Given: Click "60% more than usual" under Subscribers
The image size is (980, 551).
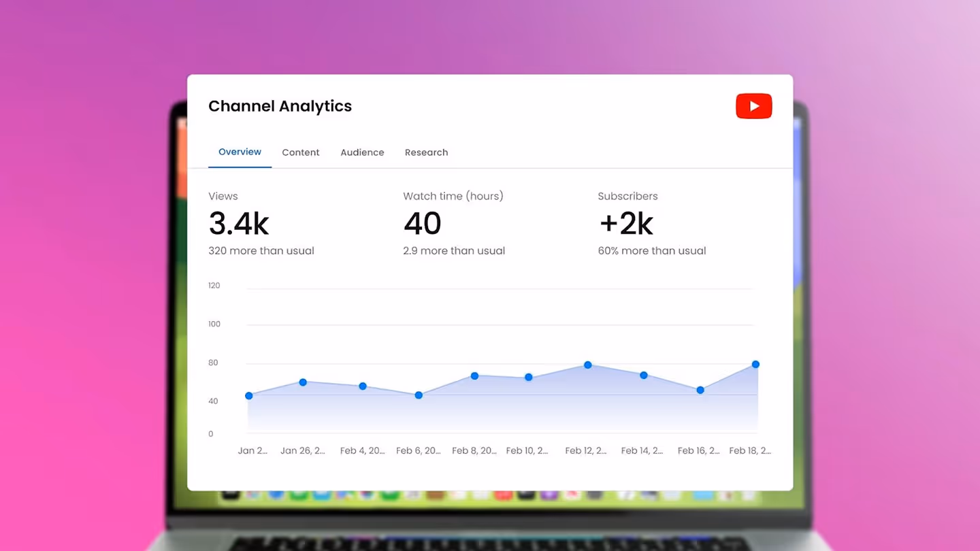Looking at the screenshot, I should pos(651,250).
